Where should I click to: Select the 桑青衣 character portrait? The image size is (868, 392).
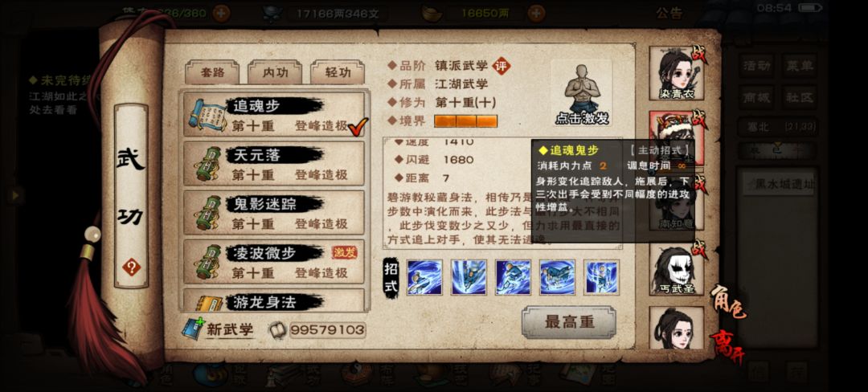(677, 73)
